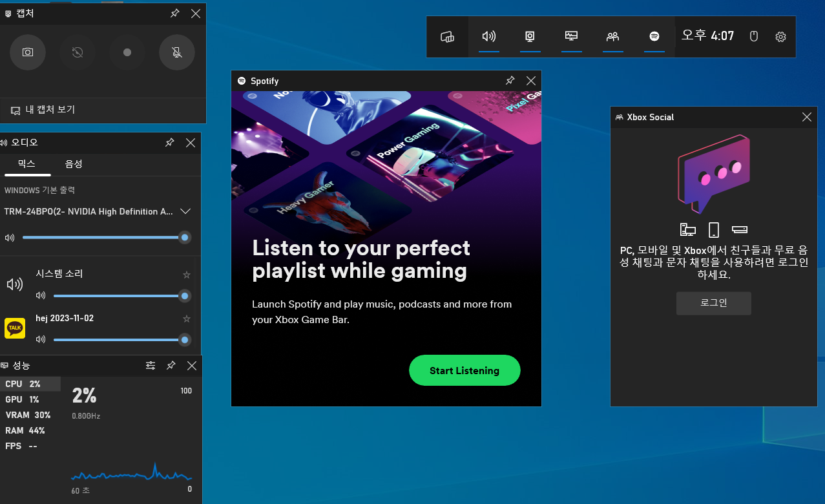Select the RAM 44% metric row
The height and width of the screenshot is (504, 825).
tap(30, 430)
